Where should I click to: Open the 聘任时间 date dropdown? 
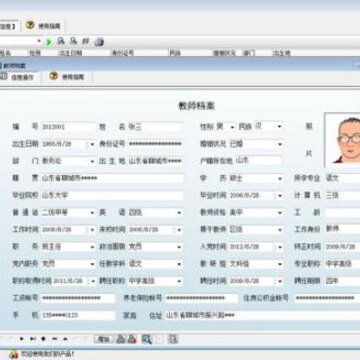pos(279,282)
